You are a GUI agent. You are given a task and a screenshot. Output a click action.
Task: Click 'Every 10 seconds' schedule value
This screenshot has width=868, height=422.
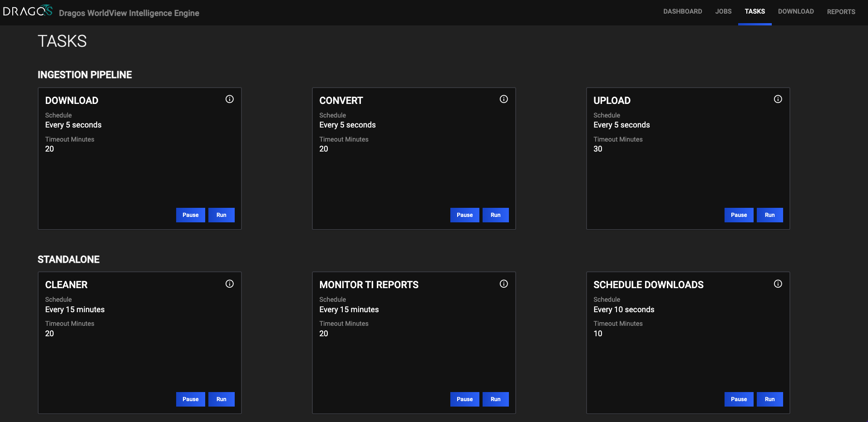624,309
